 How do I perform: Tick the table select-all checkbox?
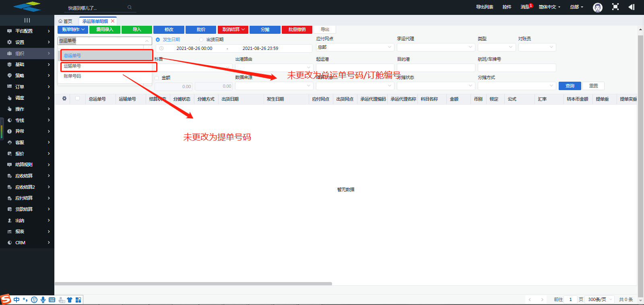coord(78,98)
